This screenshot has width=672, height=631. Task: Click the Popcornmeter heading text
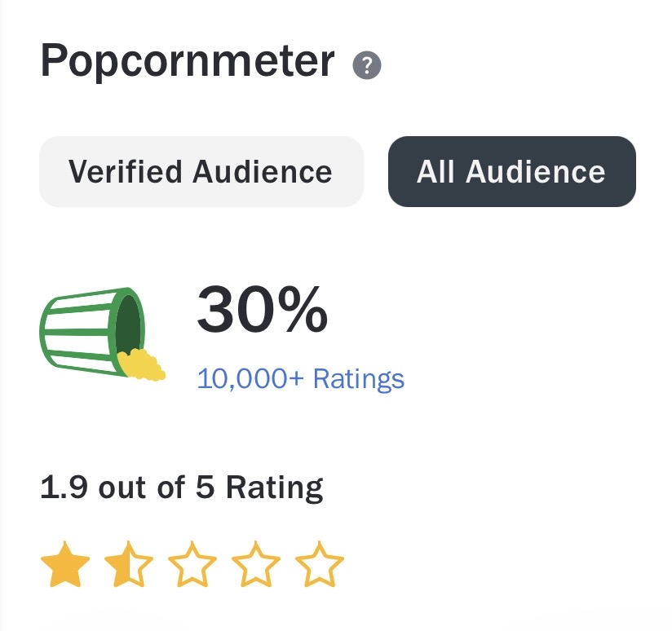188,61
